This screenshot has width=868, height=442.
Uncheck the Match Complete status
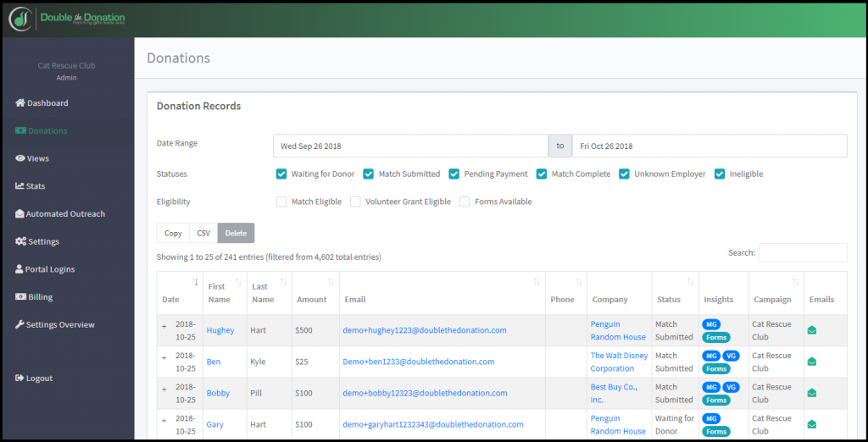pyautogui.click(x=542, y=174)
